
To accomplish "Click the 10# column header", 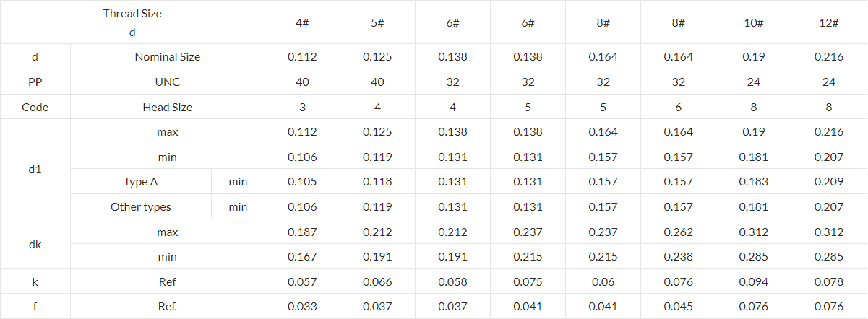I will pos(753,22).
